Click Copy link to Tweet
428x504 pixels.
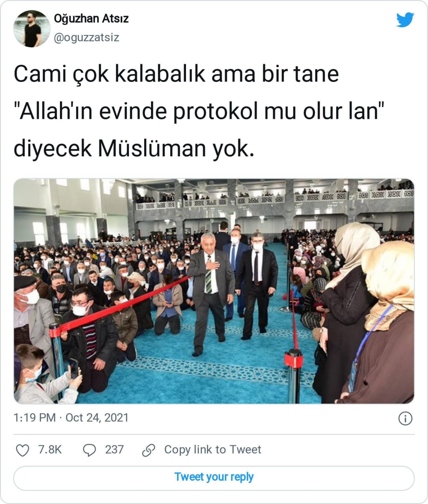[x=212, y=450]
